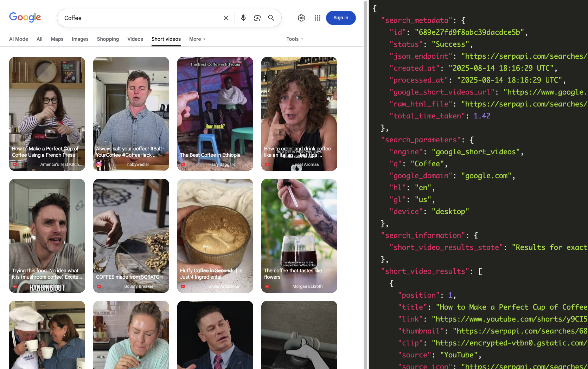588x369 pixels.
Task: Click the America's Test Kitchen channel name
Action: (x=61, y=164)
